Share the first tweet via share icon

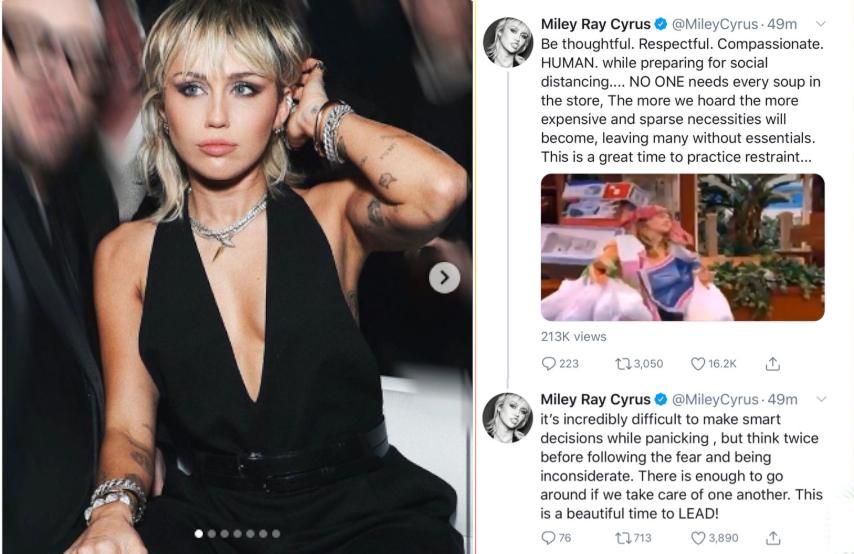773,365
